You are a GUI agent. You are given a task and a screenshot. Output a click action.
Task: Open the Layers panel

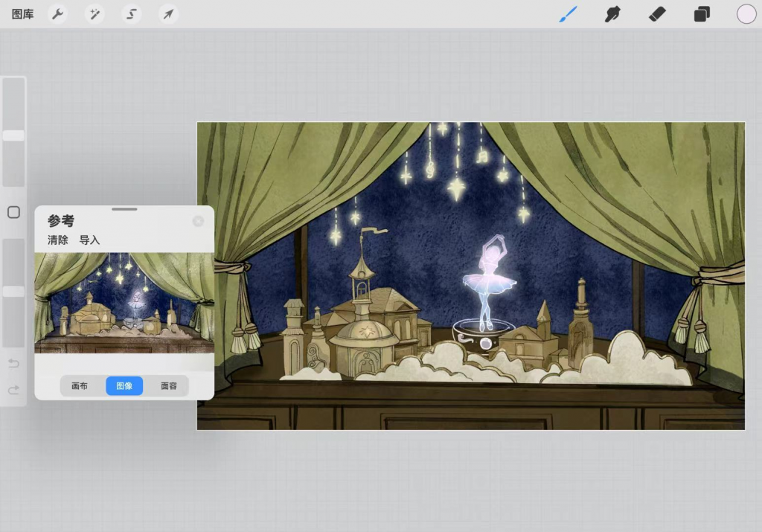coord(702,14)
